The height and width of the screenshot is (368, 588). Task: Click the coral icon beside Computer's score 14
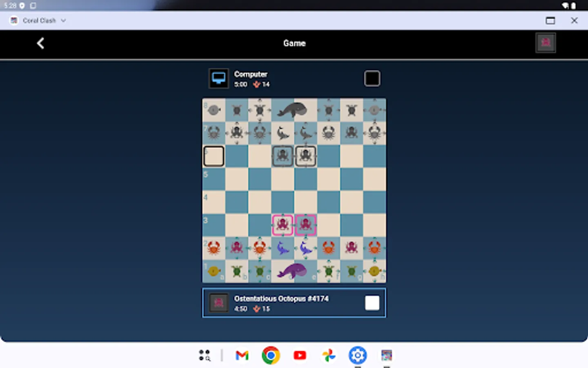point(256,84)
